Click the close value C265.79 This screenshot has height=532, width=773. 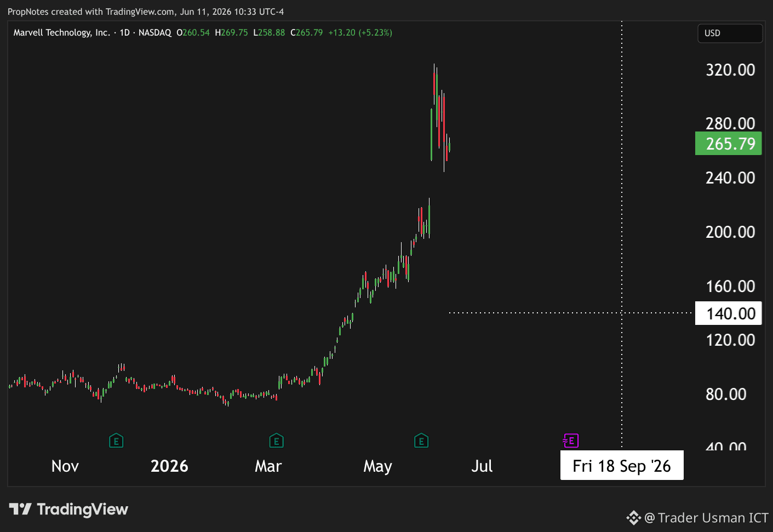307,33
